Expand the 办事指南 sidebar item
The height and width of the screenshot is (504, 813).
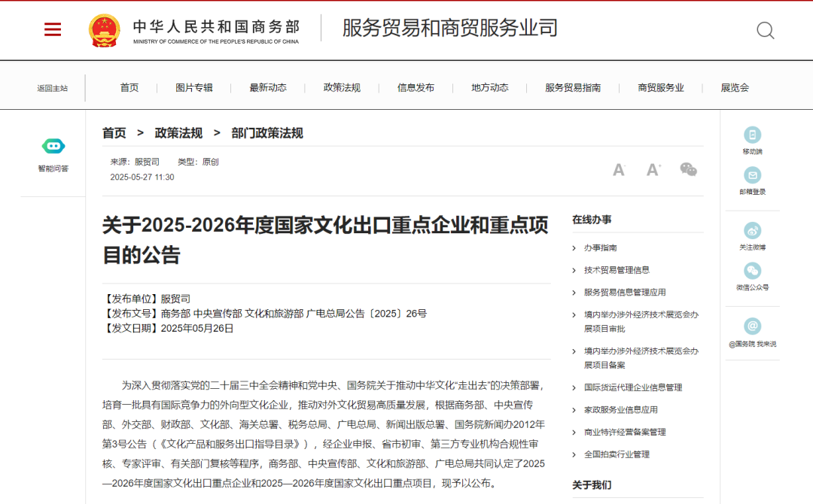point(600,247)
